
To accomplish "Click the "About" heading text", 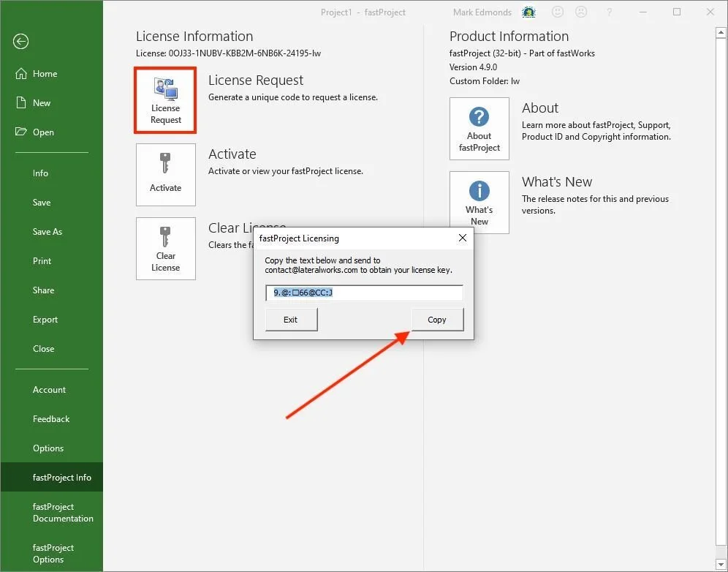I will (x=540, y=108).
